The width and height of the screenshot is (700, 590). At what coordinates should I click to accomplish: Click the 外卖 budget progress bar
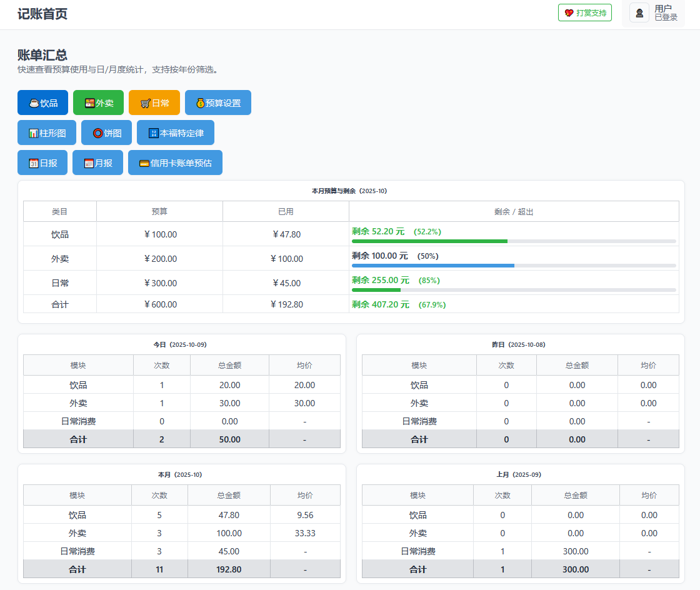tap(513, 266)
